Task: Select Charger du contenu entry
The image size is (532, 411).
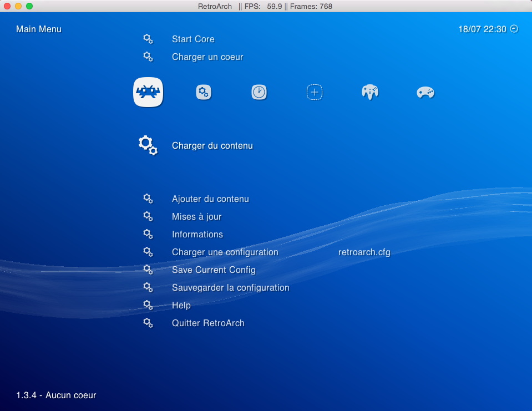Action: [212, 146]
